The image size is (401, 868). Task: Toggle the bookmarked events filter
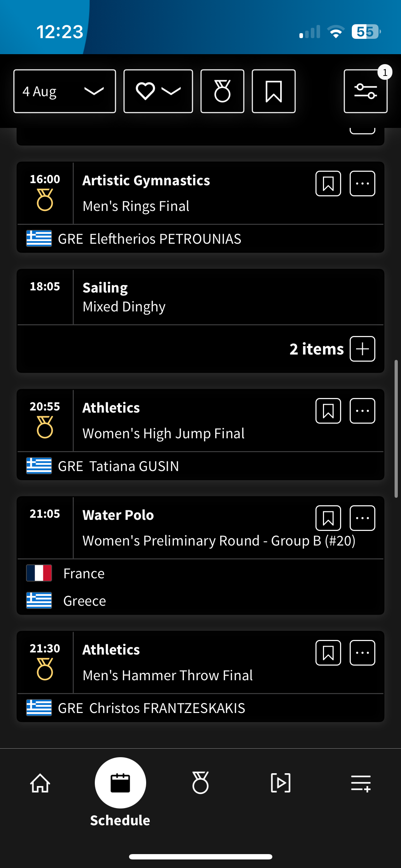(274, 91)
